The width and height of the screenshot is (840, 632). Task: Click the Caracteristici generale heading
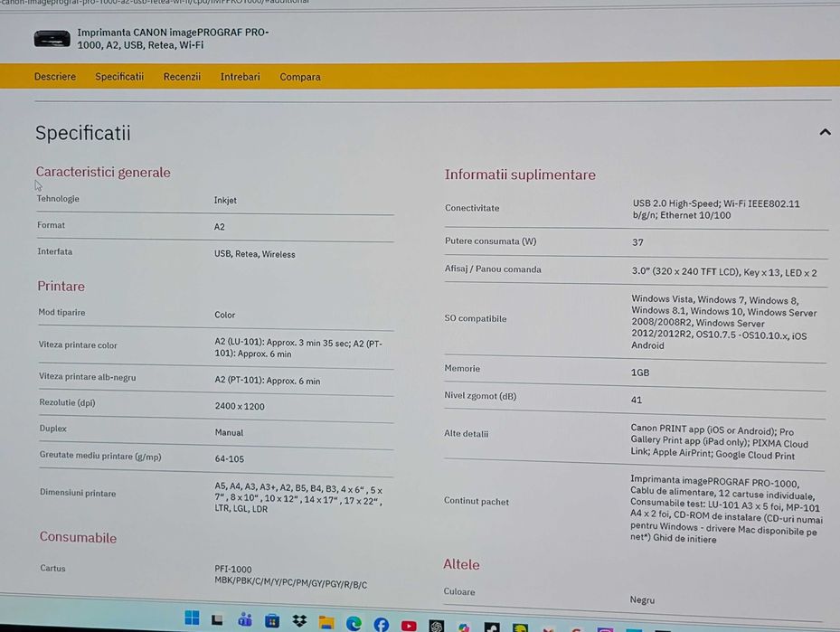coord(103,172)
